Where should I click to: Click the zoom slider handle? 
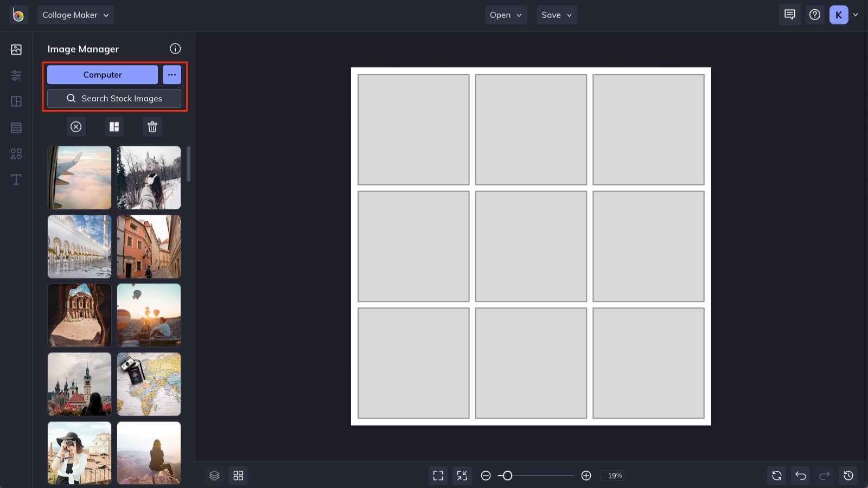pyautogui.click(x=507, y=476)
